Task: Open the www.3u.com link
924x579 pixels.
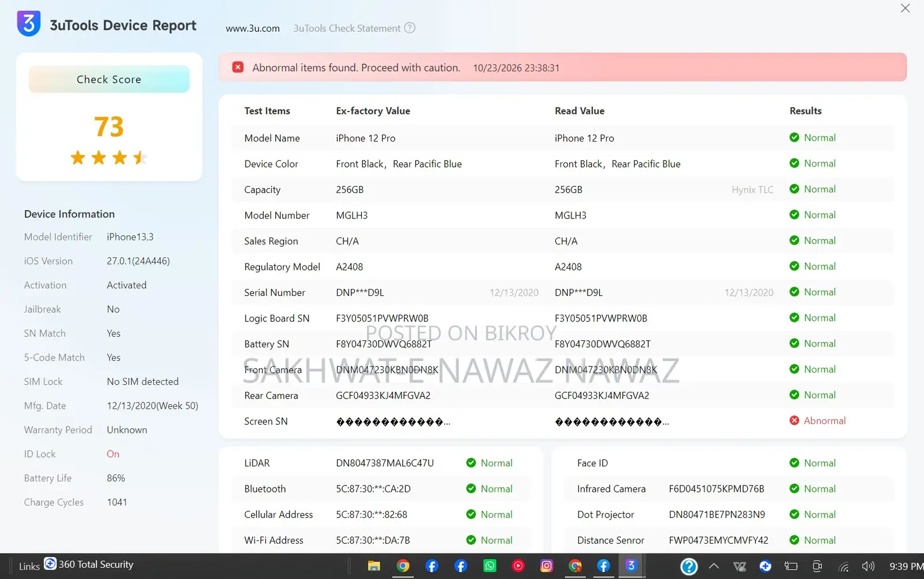Action: [x=253, y=28]
